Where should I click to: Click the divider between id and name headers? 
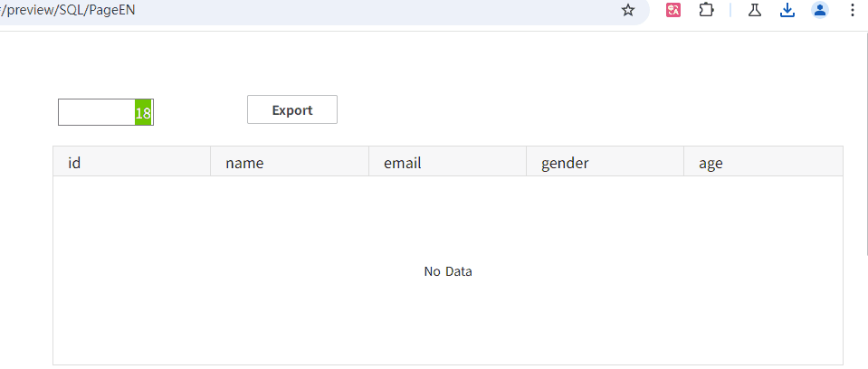point(210,162)
